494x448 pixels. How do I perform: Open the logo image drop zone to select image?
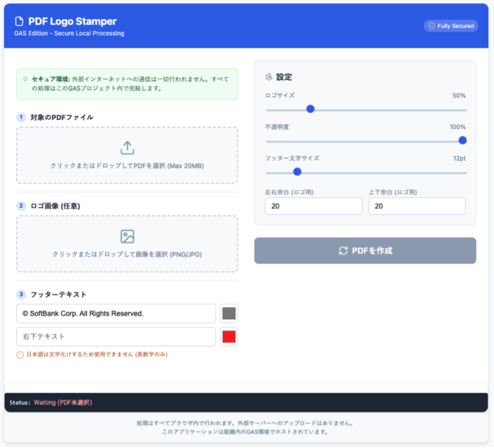tap(128, 244)
